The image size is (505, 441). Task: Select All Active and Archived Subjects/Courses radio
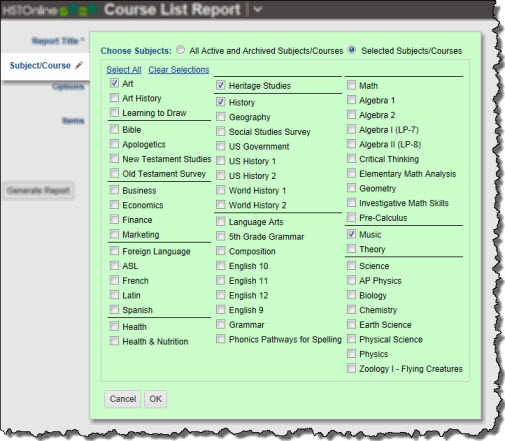180,50
